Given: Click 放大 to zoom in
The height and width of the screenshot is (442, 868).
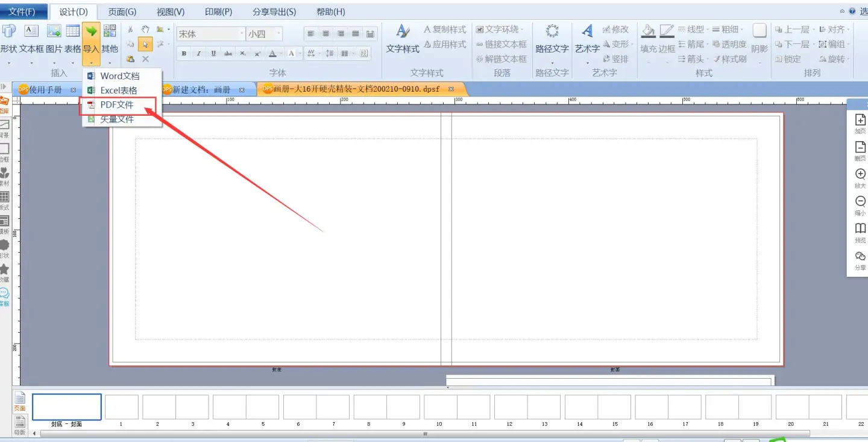Looking at the screenshot, I should [860, 178].
